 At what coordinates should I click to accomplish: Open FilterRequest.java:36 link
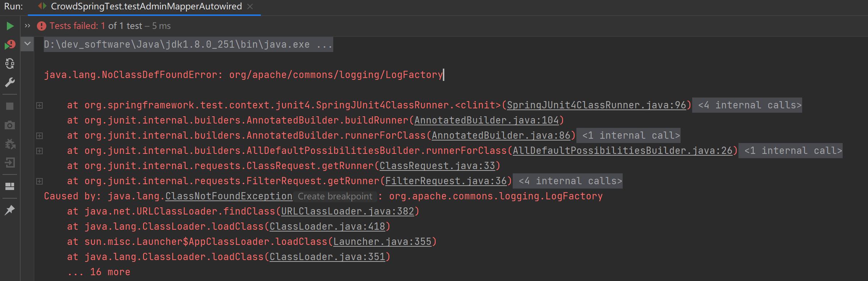tap(446, 181)
